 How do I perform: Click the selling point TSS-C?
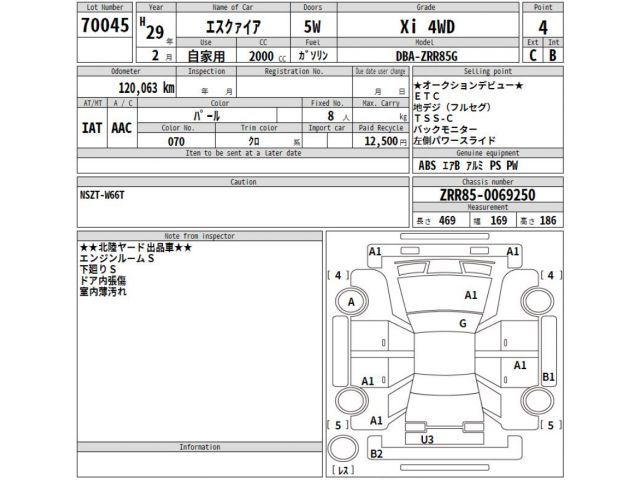tap(433, 118)
